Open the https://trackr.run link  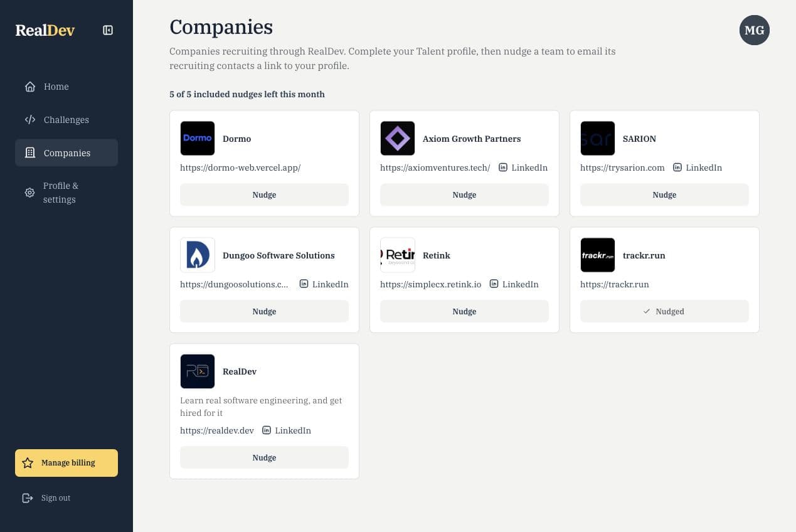coord(615,284)
